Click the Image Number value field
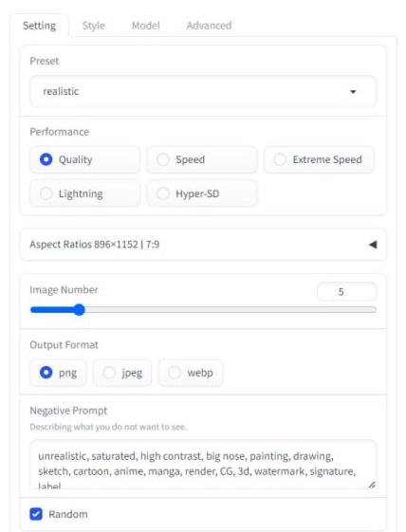The height and width of the screenshot is (532, 406). point(346,292)
